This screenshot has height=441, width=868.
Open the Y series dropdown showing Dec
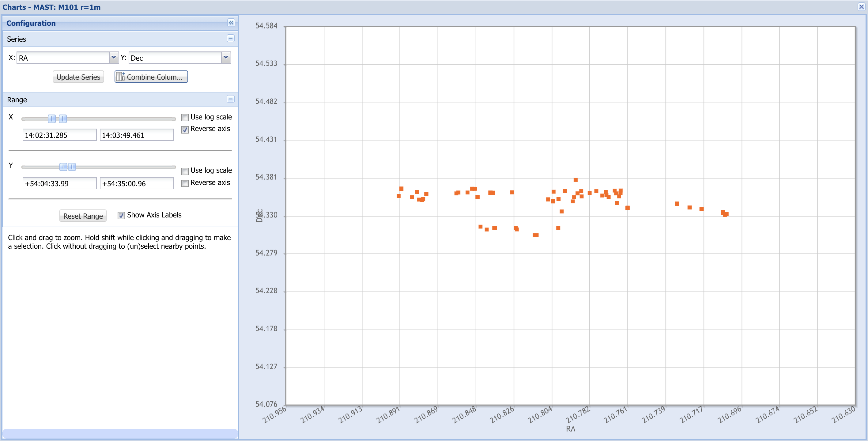click(226, 58)
